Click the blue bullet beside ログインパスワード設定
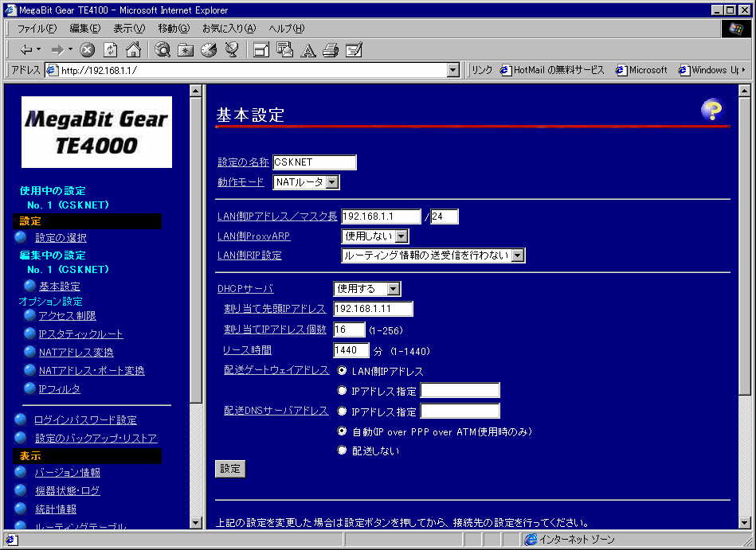756x550 pixels. [20, 419]
